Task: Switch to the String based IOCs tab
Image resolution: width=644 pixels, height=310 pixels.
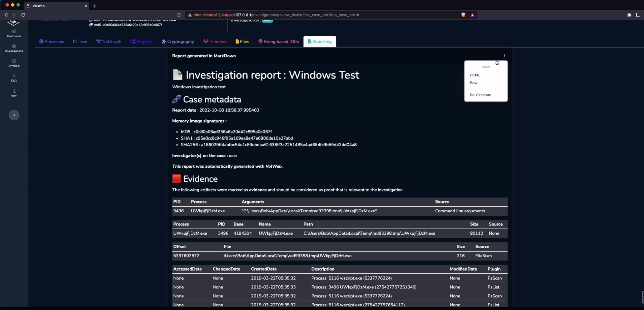Action: [279, 42]
